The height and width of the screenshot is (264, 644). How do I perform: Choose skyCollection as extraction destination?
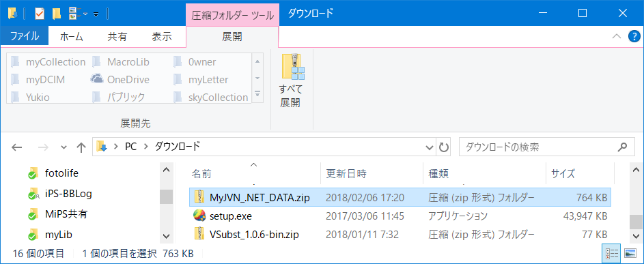(211, 98)
